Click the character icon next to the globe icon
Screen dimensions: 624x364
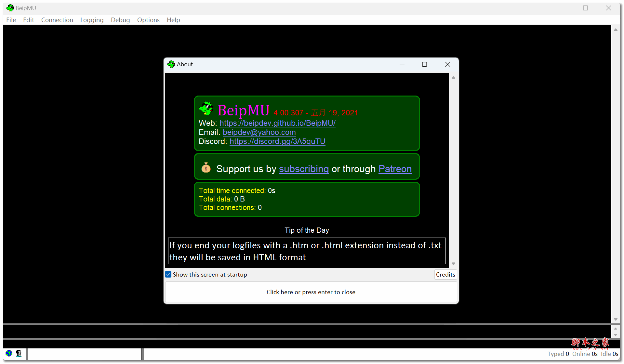point(19,354)
